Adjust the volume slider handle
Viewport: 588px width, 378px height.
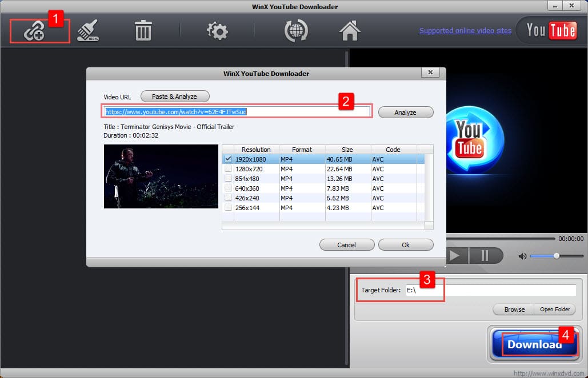[x=557, y=256]
